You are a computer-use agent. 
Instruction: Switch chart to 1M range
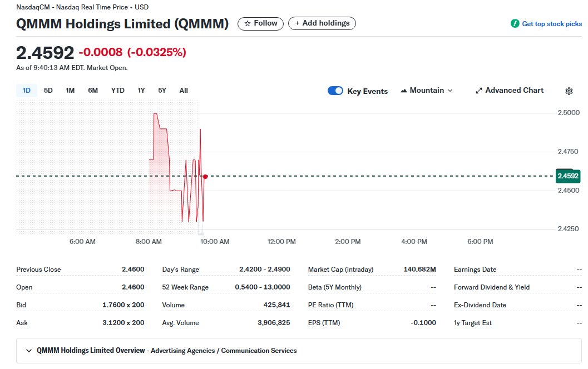70,91
